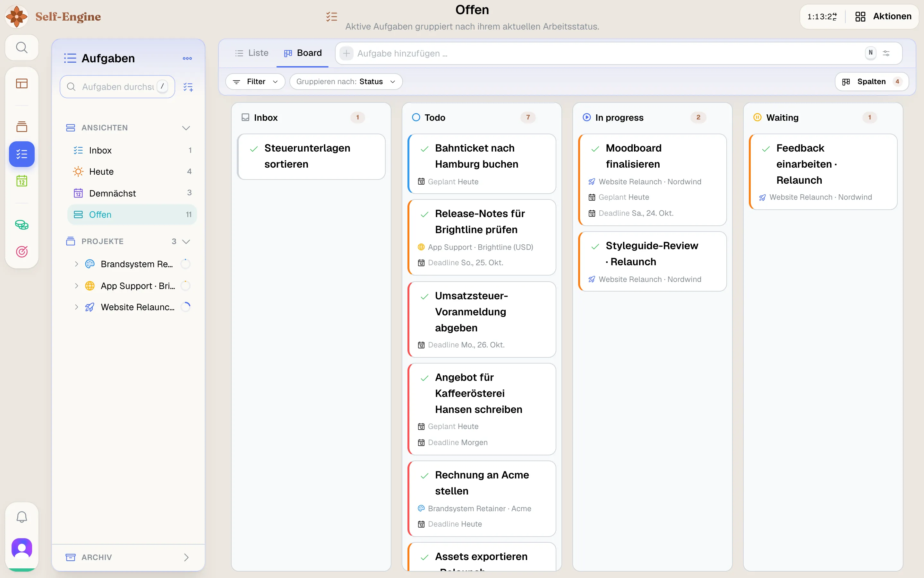Viewport: 924px width, 578px height.
Task: Check off Feedback einarbeiten · Relaunch
Action: (766, 149)
